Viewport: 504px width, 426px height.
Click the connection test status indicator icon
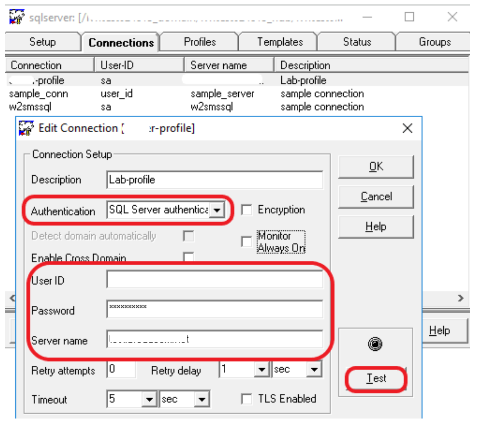point(375,344)
